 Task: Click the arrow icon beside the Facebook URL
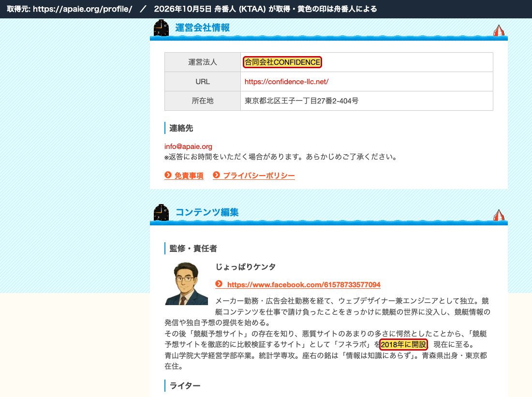pyautogui.click(x=219, y=284)
